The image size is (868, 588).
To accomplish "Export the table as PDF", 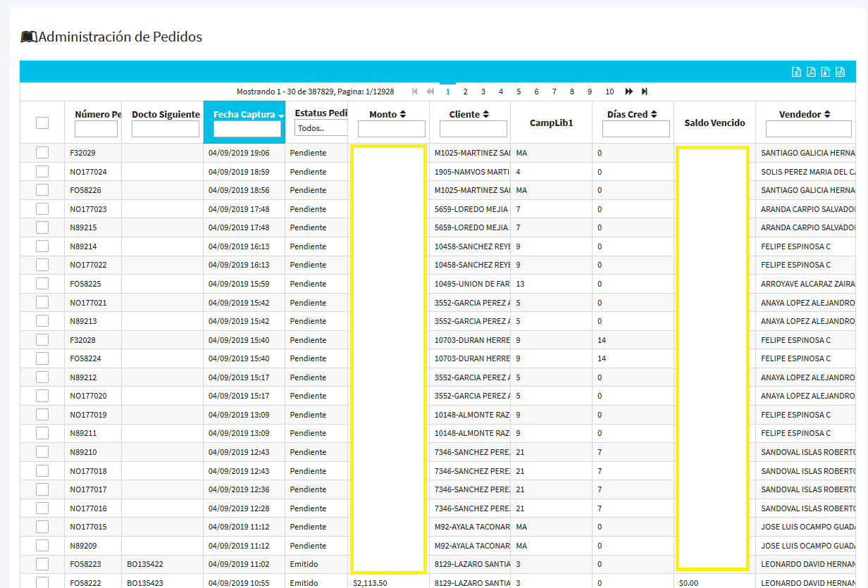I will point(811,72).
